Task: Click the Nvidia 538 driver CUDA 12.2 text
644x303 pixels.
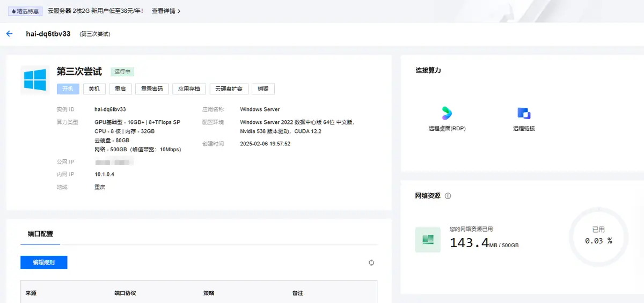Action: coord(281,131)
